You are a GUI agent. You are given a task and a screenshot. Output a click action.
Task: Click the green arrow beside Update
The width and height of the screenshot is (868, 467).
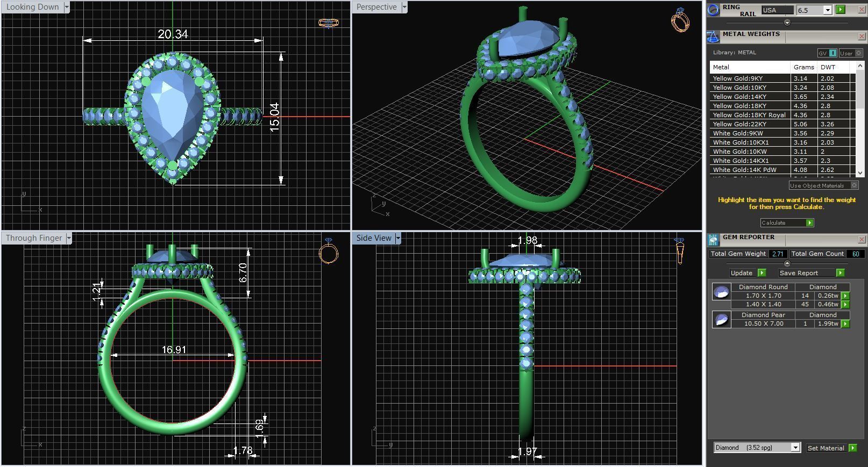pyautogui.click(x=762, y=273)
